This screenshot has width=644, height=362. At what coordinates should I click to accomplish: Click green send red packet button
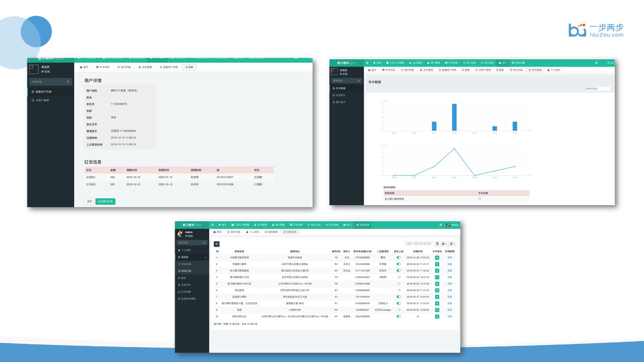coord(105,201)
